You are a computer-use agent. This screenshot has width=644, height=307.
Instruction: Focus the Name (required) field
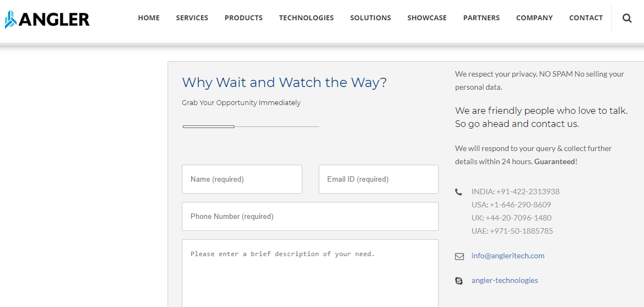click(242, 179)
